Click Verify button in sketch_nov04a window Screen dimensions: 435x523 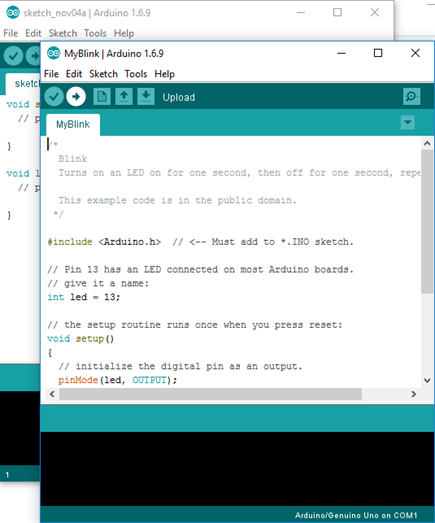[13, 56]
